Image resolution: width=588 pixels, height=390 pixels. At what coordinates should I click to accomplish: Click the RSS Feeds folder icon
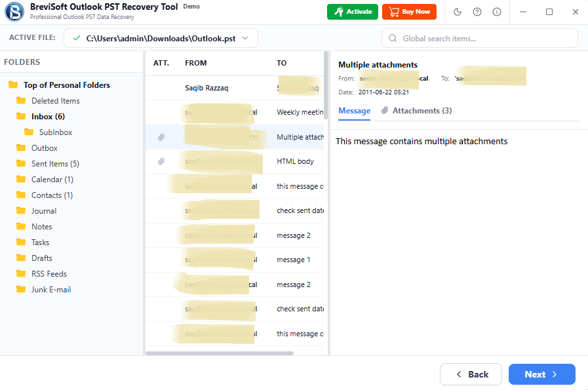click(x=21, y=274)
